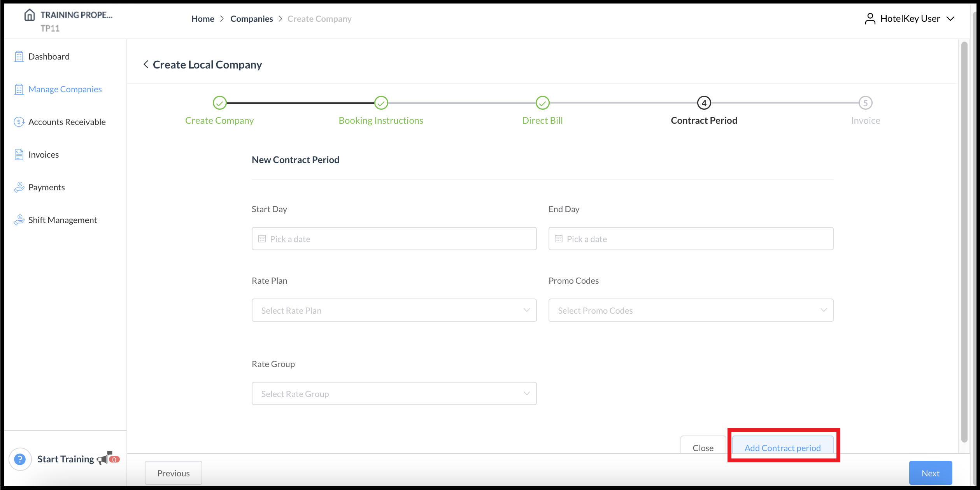The height and width of the screenshot is (490, 980).
Task: Click the Previous button
Action: click(x=173, y=473)
